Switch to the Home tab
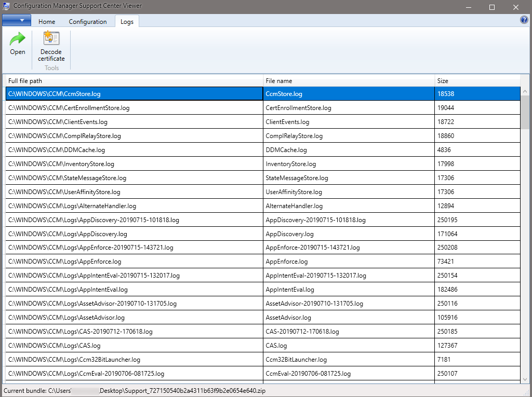Viewport: 532px width, 397px height. click(46, 21)
